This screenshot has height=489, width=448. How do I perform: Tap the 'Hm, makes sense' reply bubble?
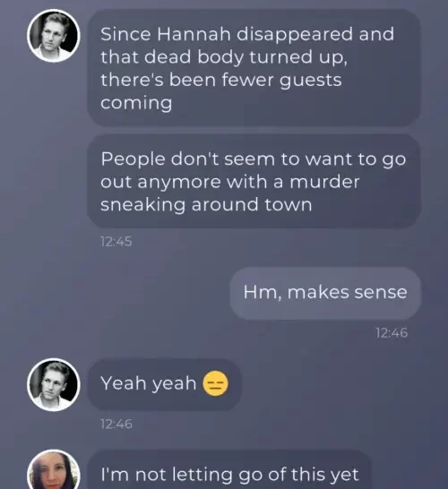pyautogui.click(x=325, y=293)
